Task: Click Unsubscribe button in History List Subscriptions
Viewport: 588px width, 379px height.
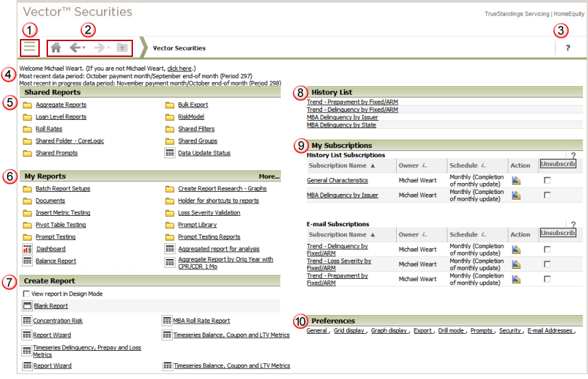Action: pos(558,164)
